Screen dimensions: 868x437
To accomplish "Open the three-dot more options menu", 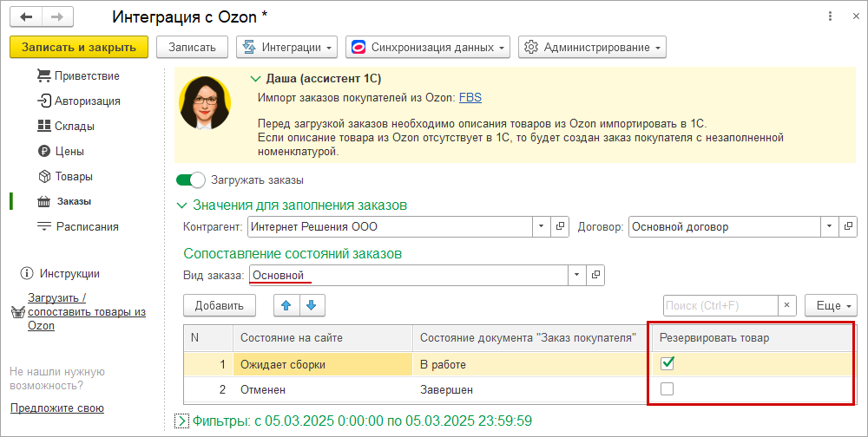I will [x=830, y=16].
